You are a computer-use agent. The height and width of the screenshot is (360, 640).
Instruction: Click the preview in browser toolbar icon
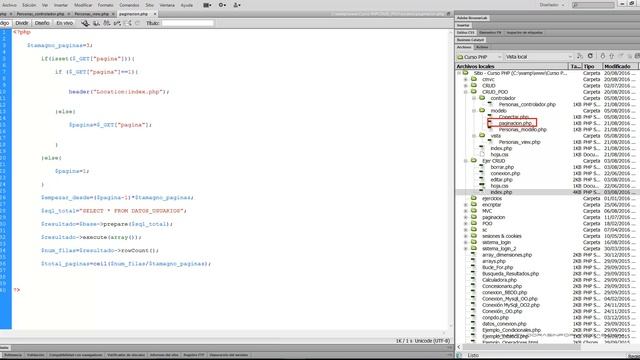(x=96, y=23)
